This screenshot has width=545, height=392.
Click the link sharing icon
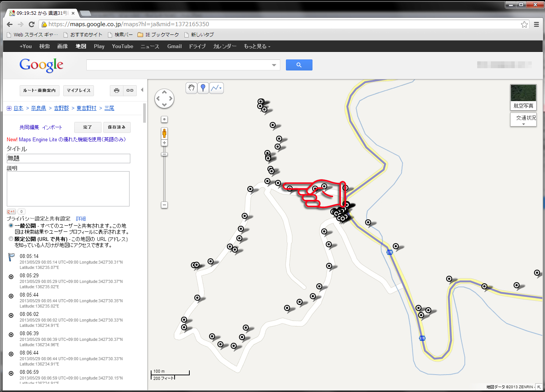coord(130,91)
